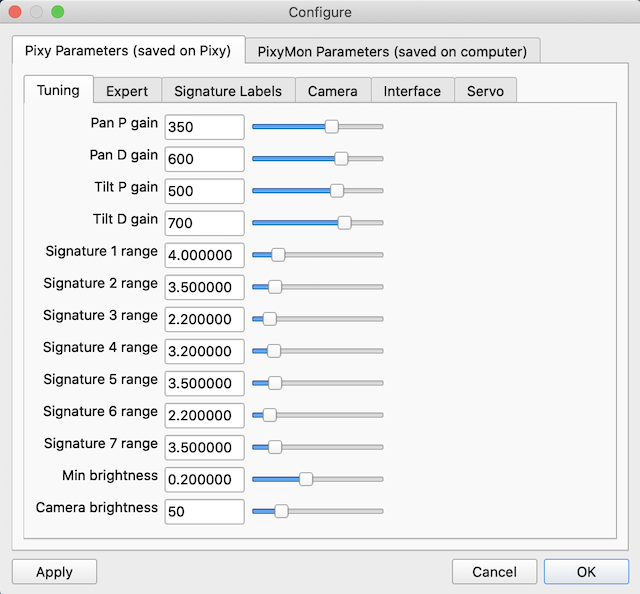Focus the Signature 3 range text field
The height and width of the screenshot is (594, 640).
pyautogui.click(x=204, y=319)
